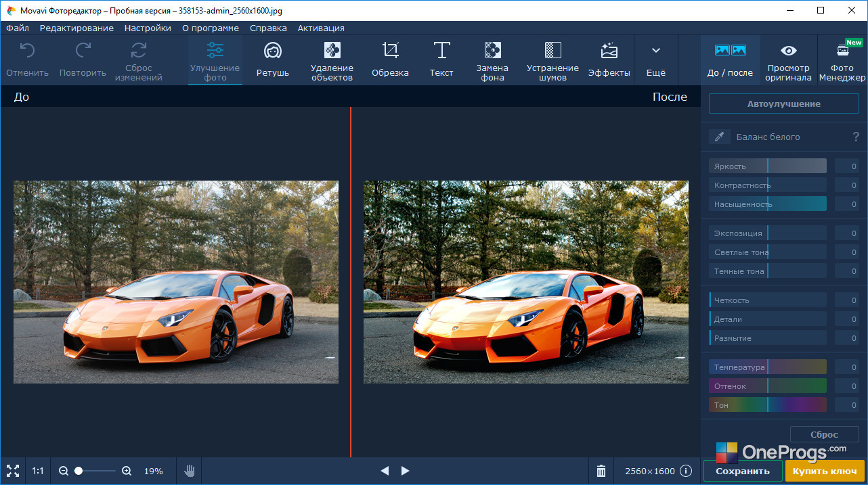Click the fullscreen icon
Viewport: 868px width, 485px height.
(13, 471)
